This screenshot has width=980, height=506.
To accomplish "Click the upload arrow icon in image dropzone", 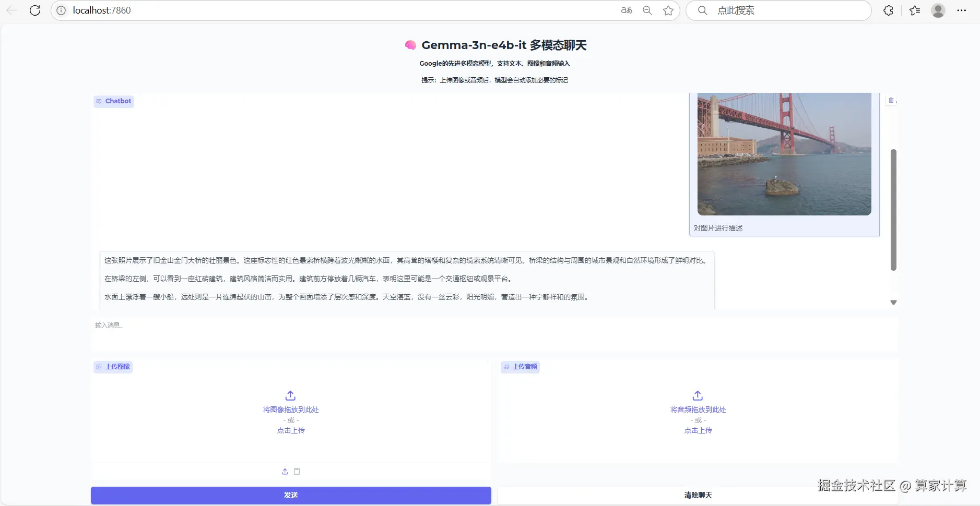I will pos(291,395).
